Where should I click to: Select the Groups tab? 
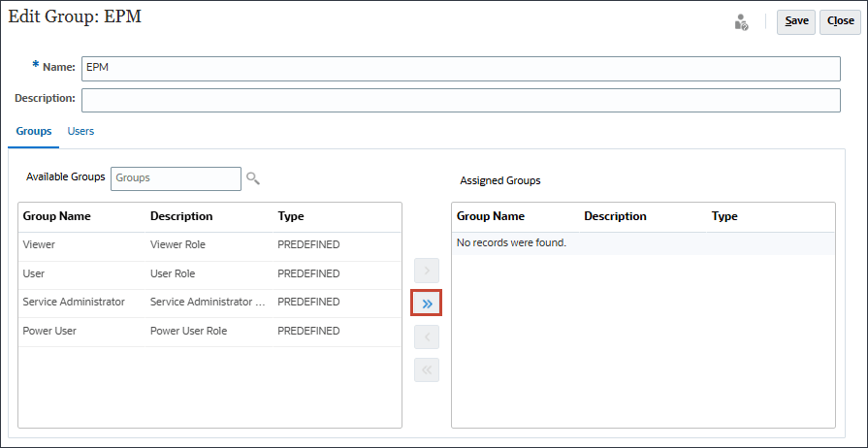pos(34,131)
